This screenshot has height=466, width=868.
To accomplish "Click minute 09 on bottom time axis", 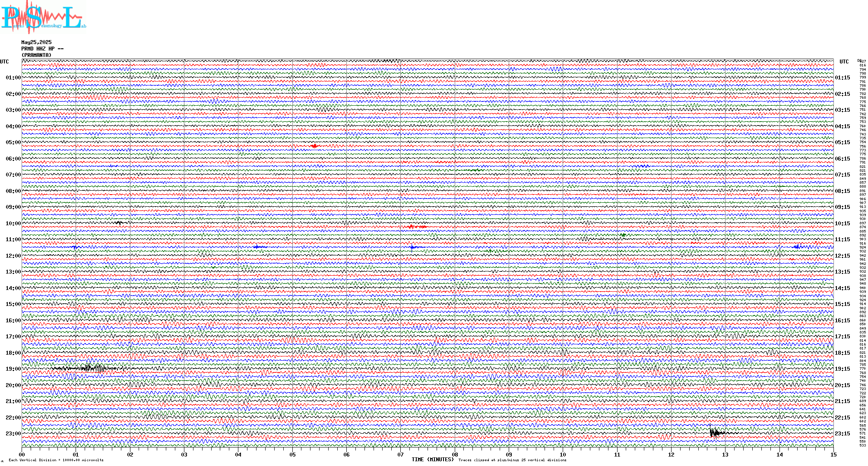I will coord(509,454).
